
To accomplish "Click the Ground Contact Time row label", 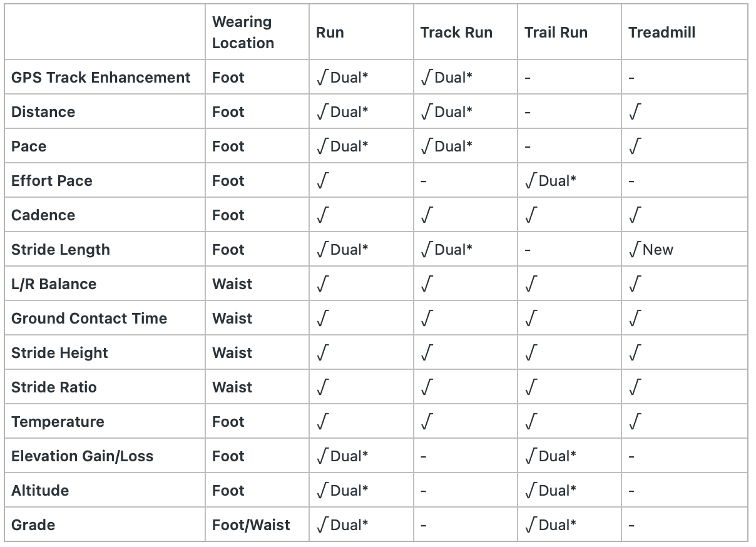I will point(89,319).
